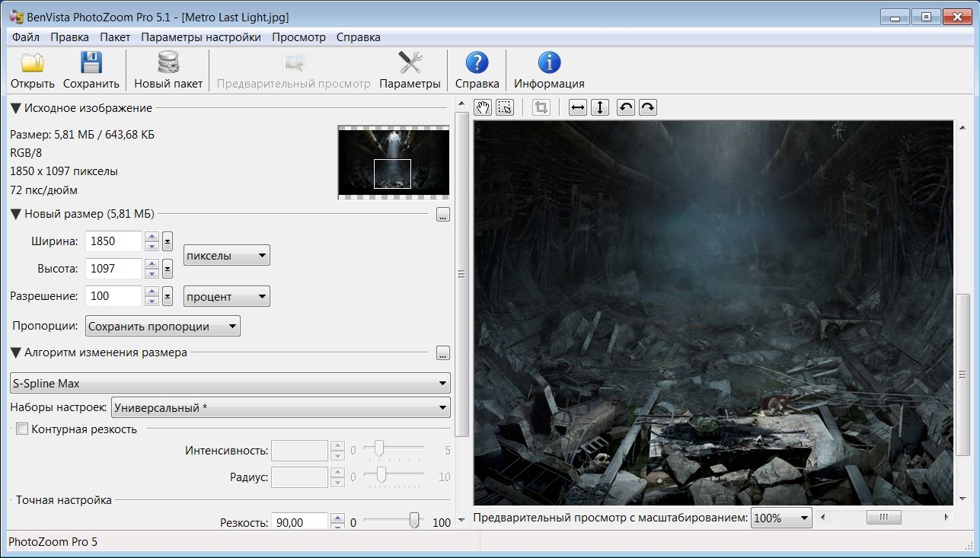
Task: Click the 72 пкс/дюйм text
Action: (x=43, y=190)
